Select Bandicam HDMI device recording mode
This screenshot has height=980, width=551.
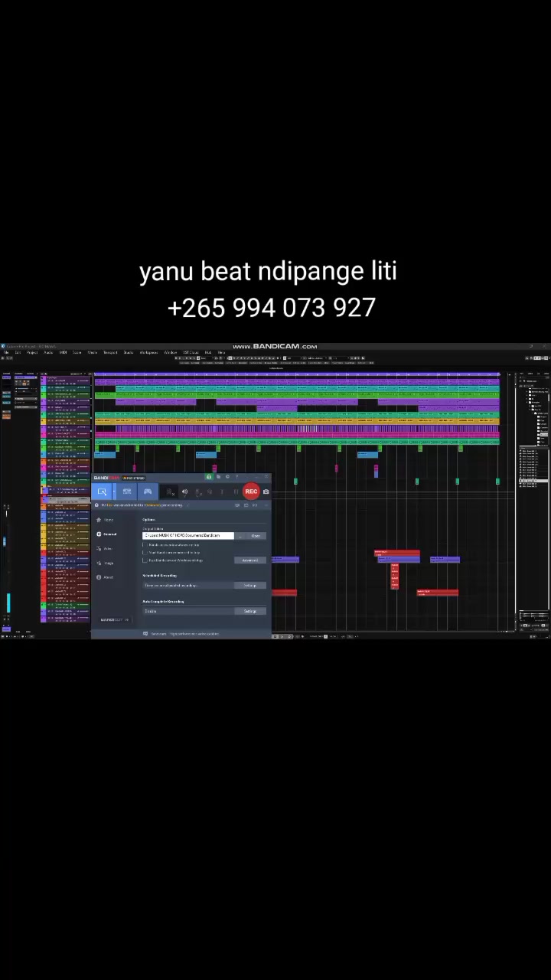click(x=127, y=492)
